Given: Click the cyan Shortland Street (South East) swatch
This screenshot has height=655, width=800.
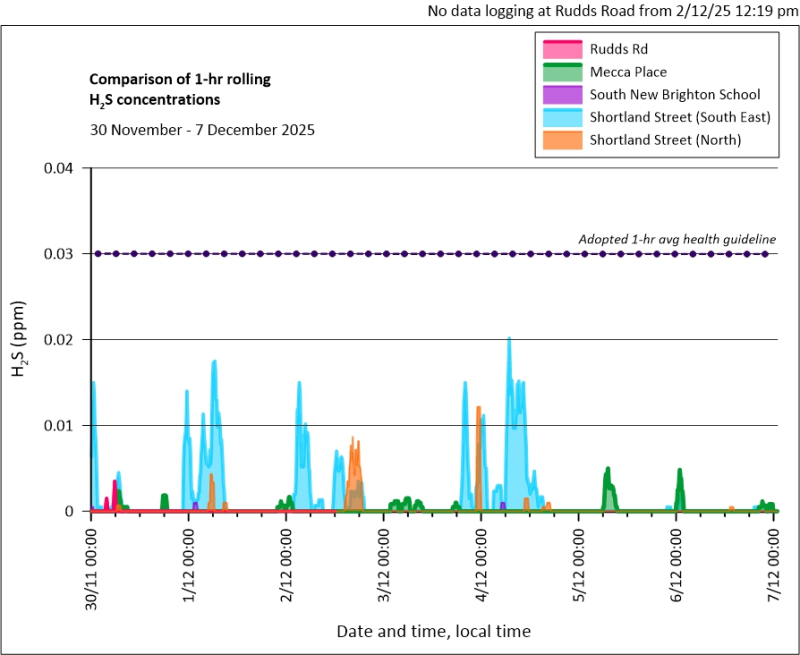Looking at the screenshot, I should point(562,117).
